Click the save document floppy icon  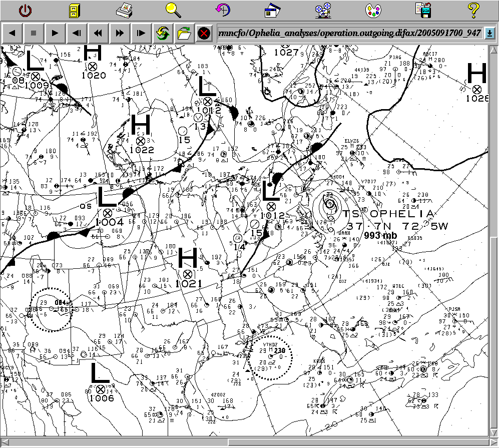(x=423, y=10)
